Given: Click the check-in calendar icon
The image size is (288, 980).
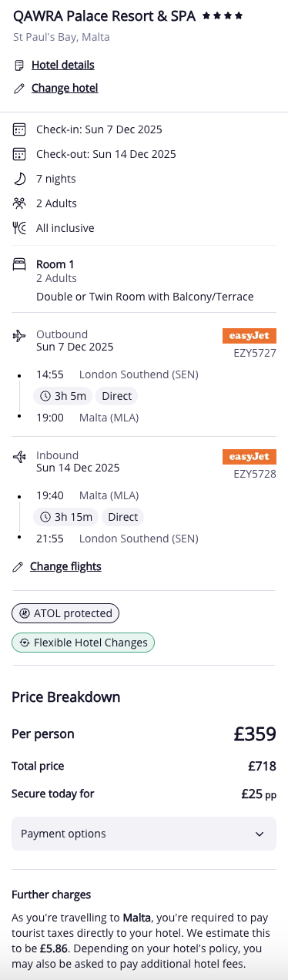Looking at the screenshot, I should coord(20,129).
